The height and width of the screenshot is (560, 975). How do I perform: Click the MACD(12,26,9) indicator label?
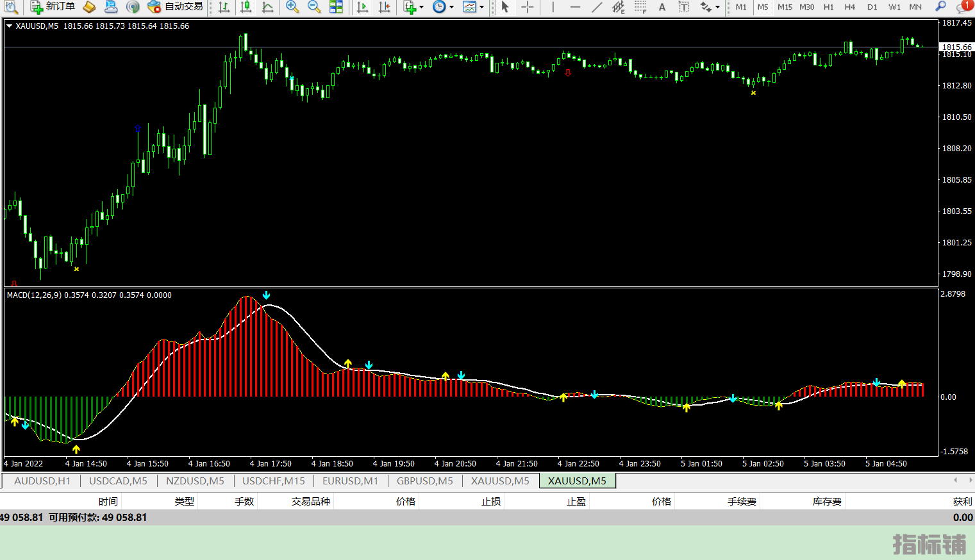click(35, 295)
